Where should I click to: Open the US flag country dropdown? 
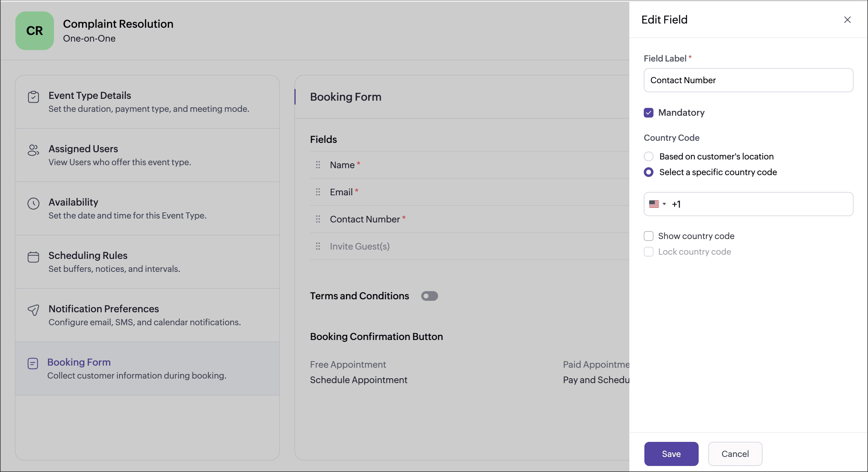[657, 204]
